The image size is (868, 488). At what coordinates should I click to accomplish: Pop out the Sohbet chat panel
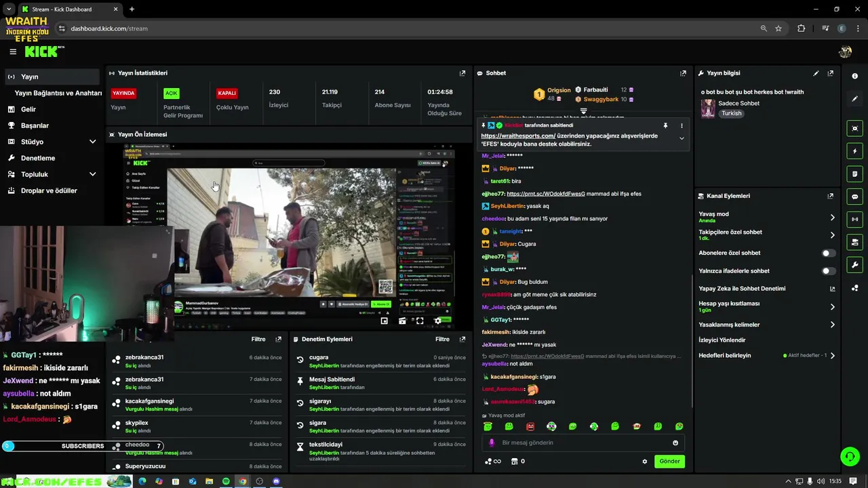click(683, 73)
